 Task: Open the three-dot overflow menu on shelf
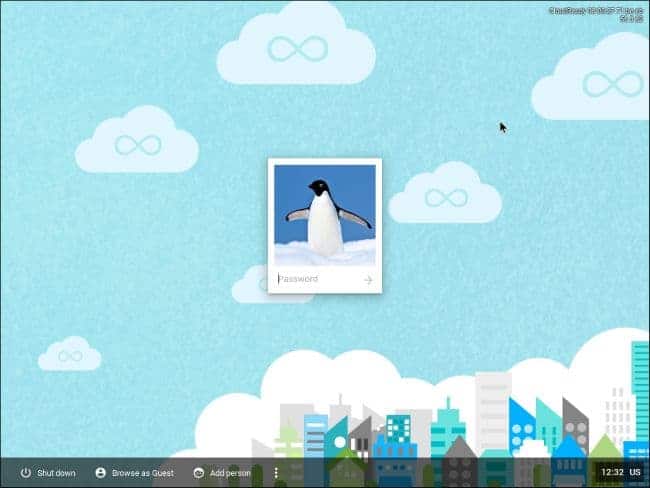tap(276, 473)
